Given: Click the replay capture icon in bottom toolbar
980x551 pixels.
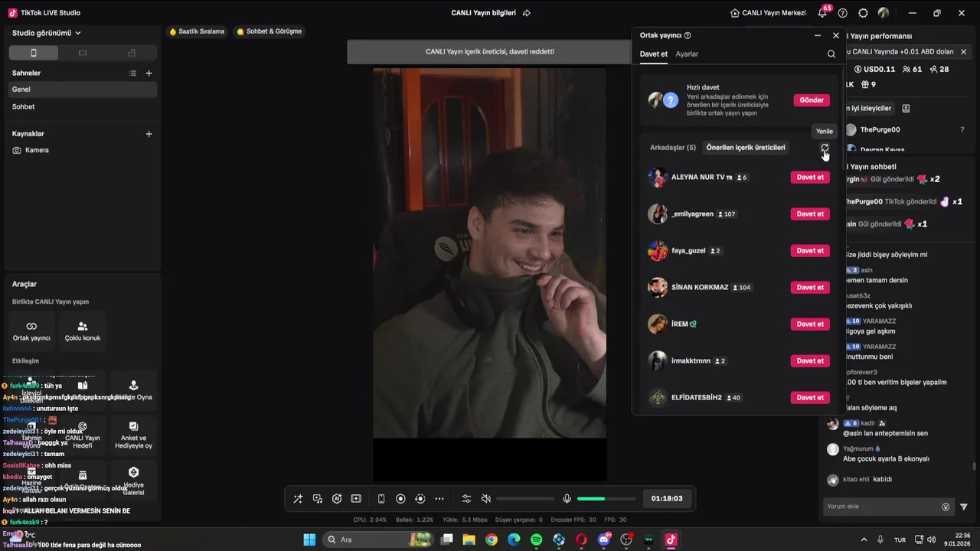Looking at the screenshot, I should click(x=420, y=498).
